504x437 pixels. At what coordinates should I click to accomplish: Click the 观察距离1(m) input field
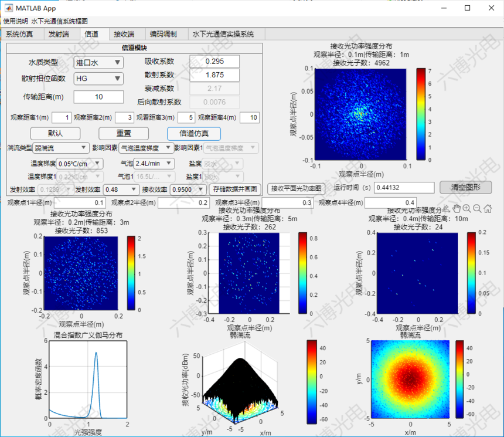coord(62,117)
